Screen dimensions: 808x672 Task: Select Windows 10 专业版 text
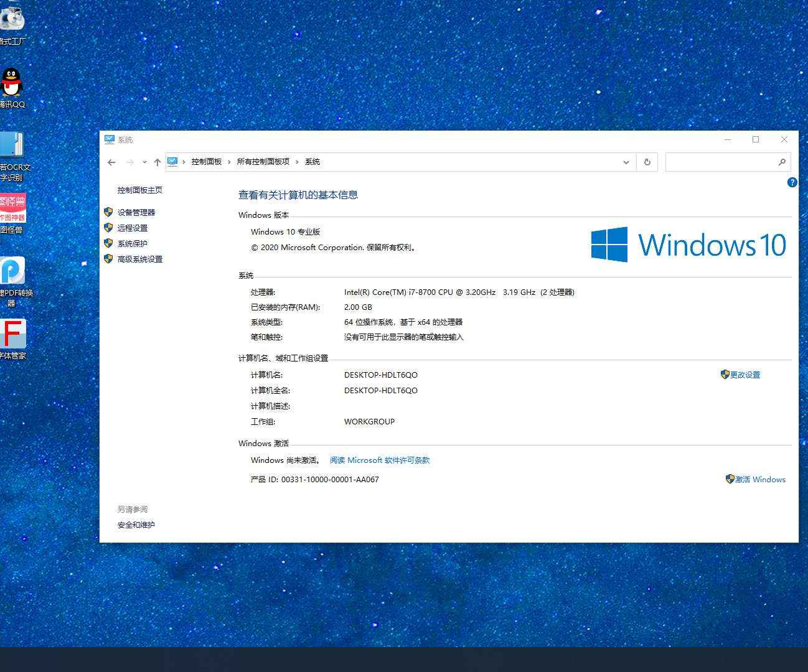[285, 231]
